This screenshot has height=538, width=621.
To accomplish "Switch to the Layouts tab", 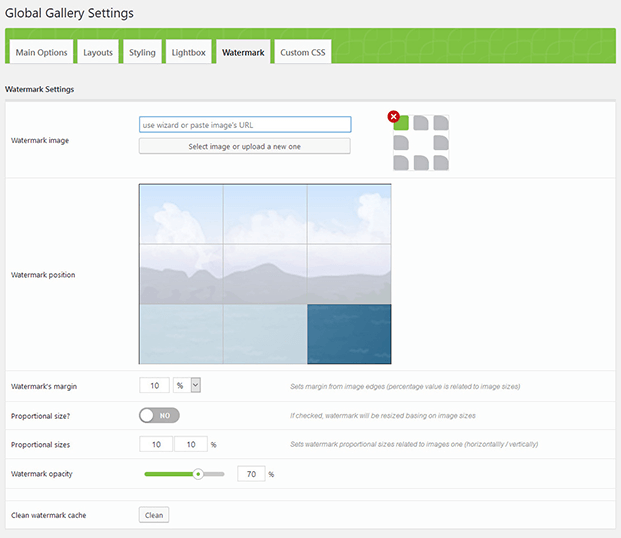I will (98, 52).
